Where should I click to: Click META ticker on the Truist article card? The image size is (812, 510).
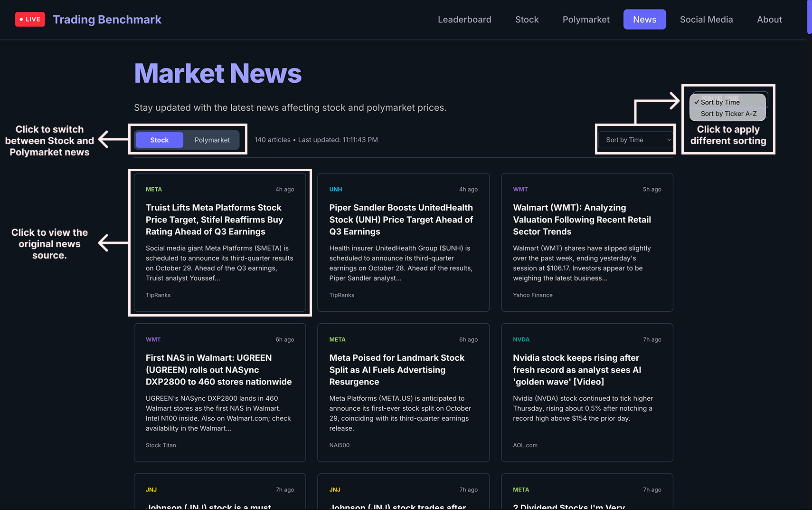[154, 189]
